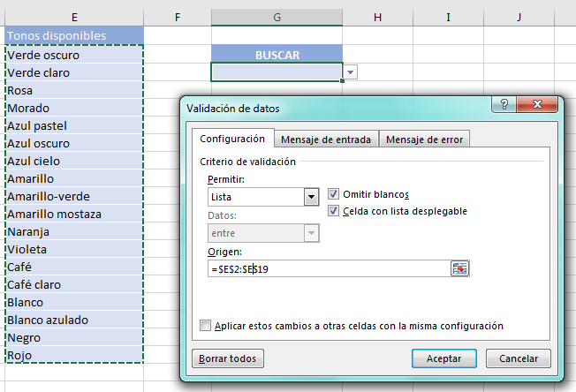Enable Aplicar estos cambios a otras celdas
This screenshot has height=392, width=576.
[206, 326]
